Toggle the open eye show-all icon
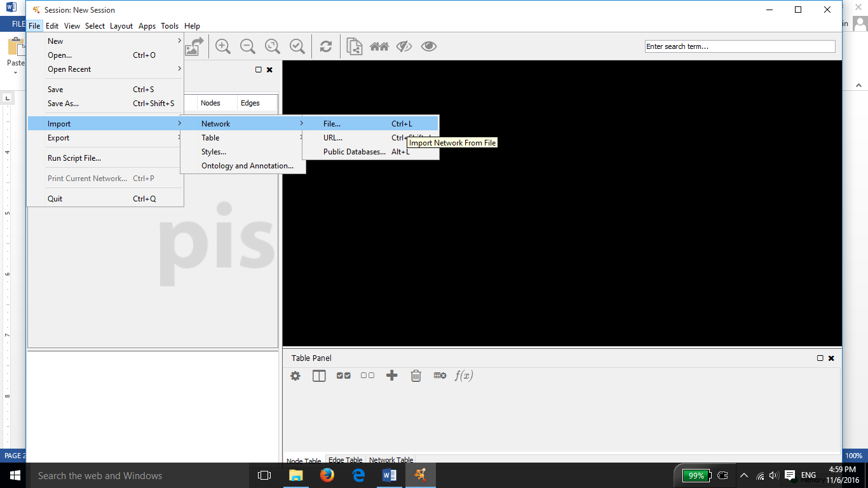The width and height of the screenshot is (868, 488). (429, 46)
